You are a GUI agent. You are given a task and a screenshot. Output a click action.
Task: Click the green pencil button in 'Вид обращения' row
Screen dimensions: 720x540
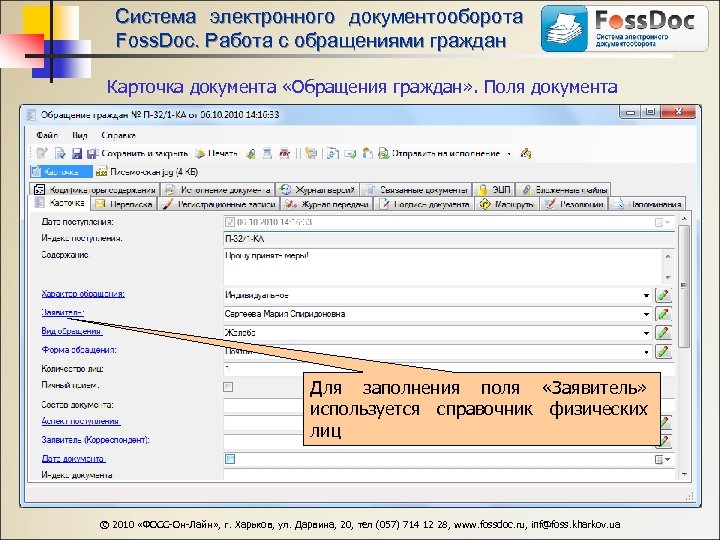click(664, 333)
